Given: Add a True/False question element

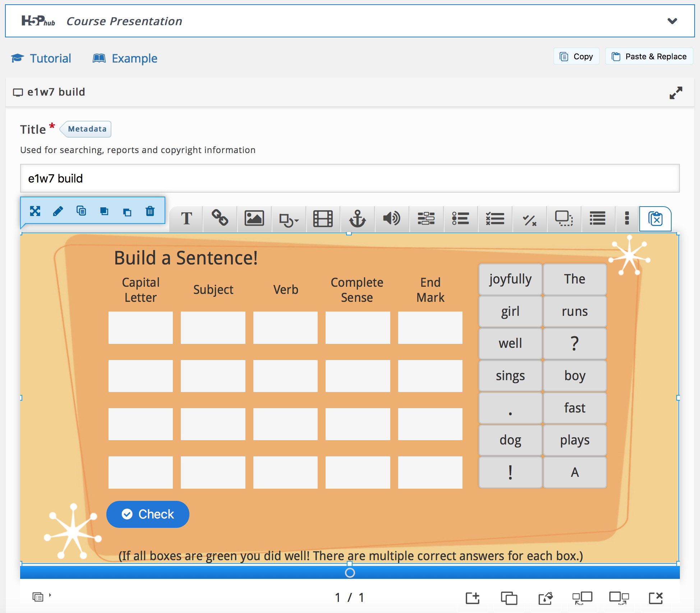Looking at the screenshot, I should point(530,218).
